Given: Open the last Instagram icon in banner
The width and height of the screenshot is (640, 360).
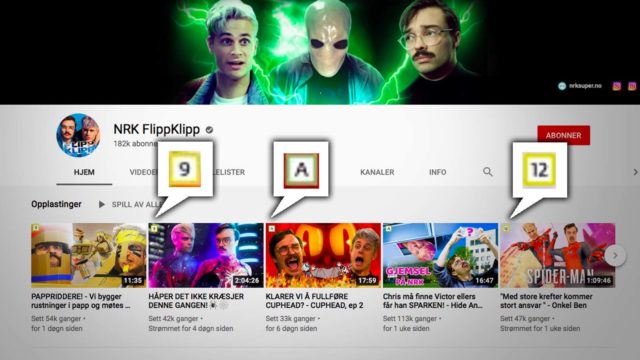Looking at the screenshot, I should [x=632, y=86].
